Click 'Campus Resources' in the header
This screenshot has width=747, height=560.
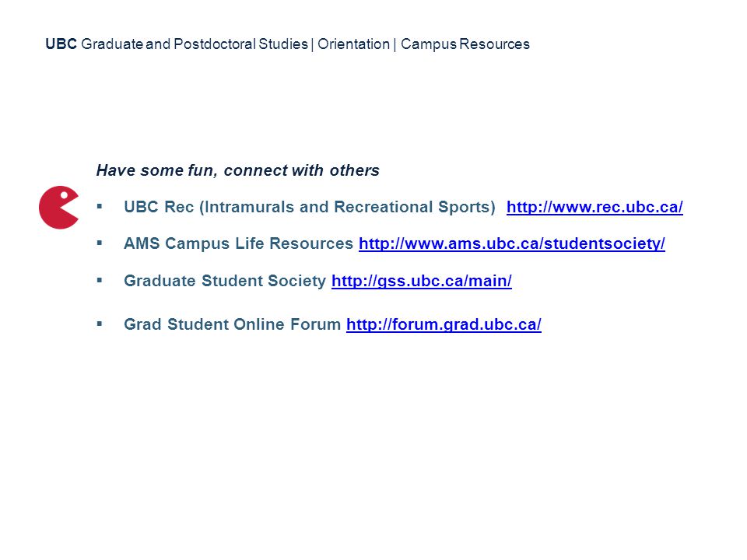click(x=465, y=44)
